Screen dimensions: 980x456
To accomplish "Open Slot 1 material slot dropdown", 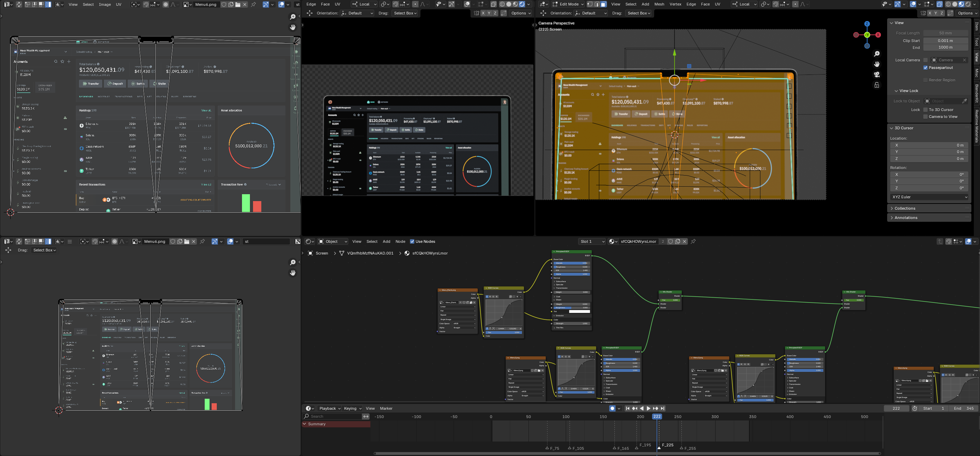I will point(592,241).
